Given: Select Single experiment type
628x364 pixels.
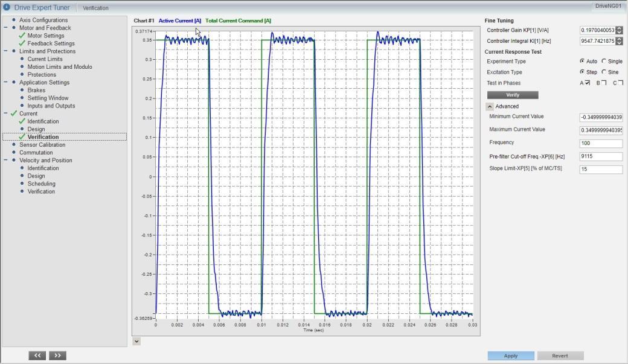Looking at the screenshot, I should click(x=604, y=61).
